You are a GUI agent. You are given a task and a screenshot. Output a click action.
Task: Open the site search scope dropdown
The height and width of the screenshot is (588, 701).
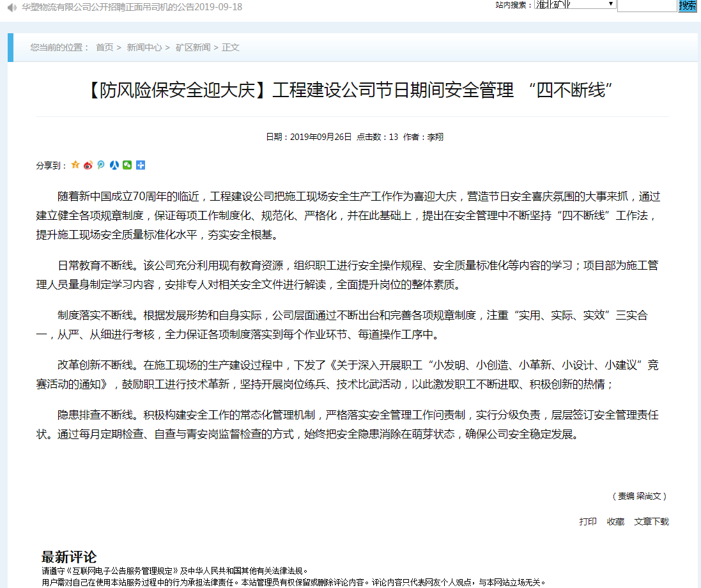pyautogui.click(x=574, y=4)
